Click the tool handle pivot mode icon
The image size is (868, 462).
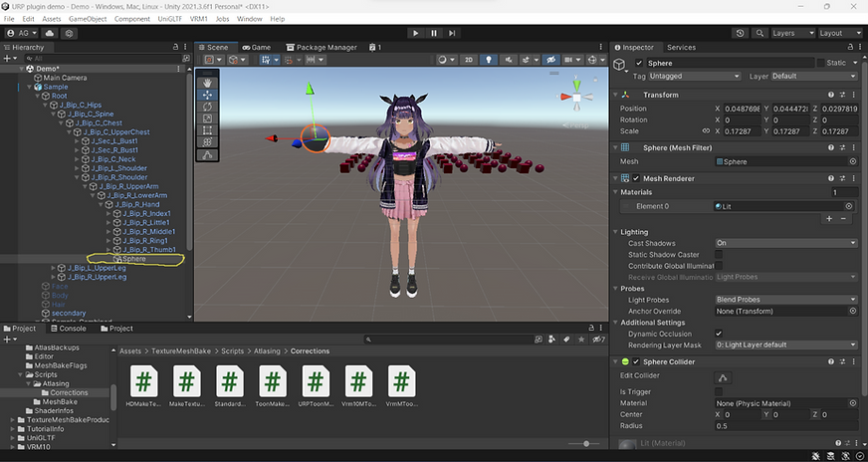pyautogui.click(x=209, y=60)
